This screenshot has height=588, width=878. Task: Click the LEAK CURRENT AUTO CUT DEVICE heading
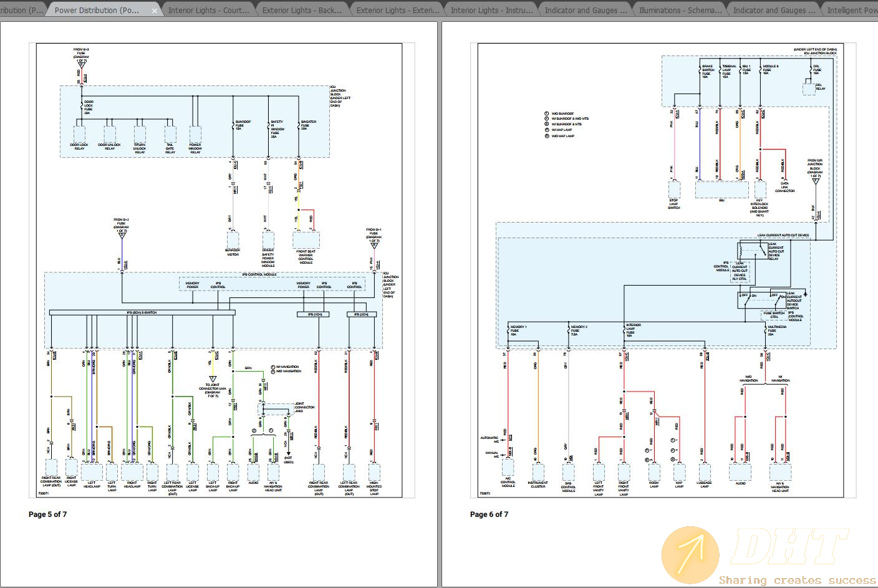click(783, 235)
